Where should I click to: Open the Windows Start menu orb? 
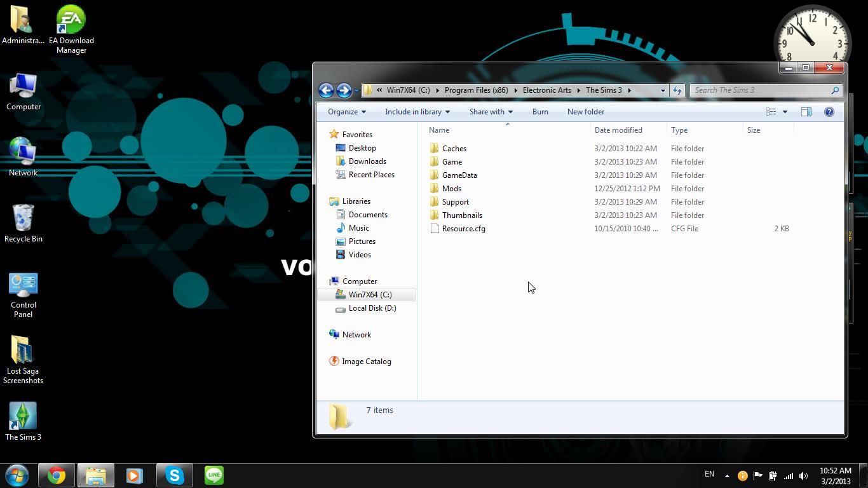click(17, 475)
